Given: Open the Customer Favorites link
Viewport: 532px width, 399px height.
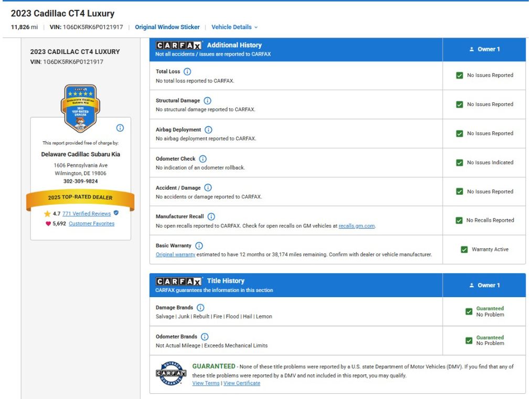Looking at the screenshot, I should 92,224.
